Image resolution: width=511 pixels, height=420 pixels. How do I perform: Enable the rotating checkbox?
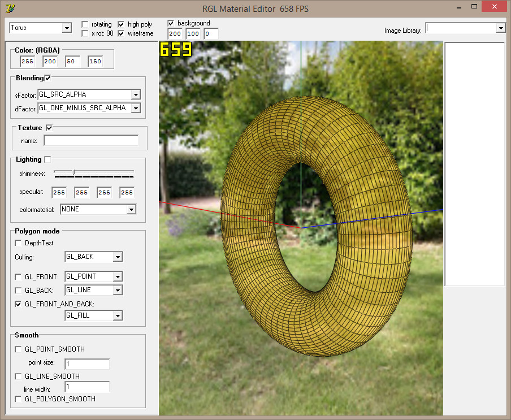[85, 24]
